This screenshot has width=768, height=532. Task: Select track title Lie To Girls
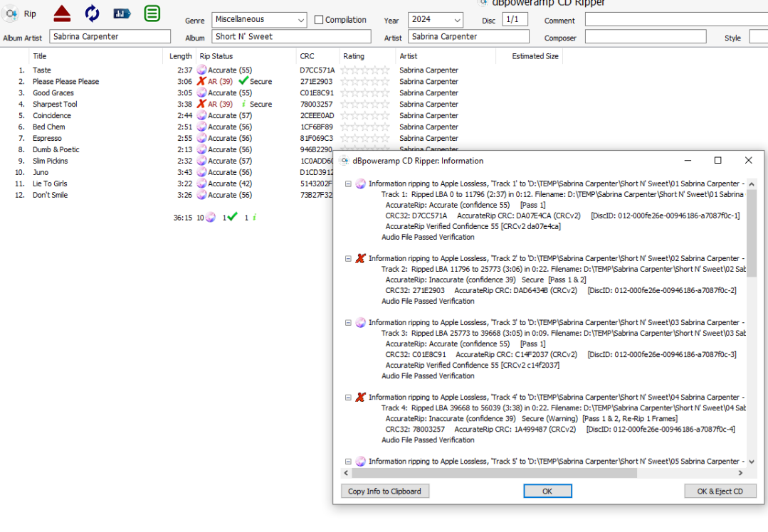click(50, 183)
